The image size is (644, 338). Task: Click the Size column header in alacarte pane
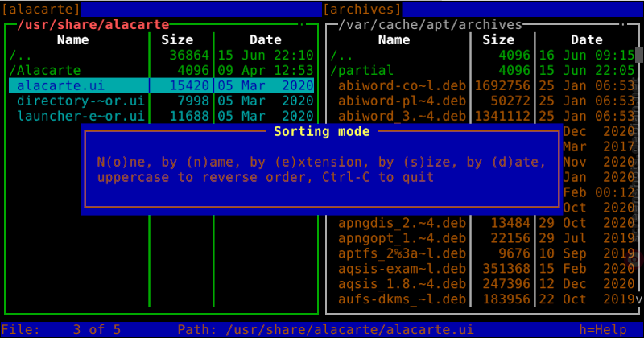tap(177, 39)
